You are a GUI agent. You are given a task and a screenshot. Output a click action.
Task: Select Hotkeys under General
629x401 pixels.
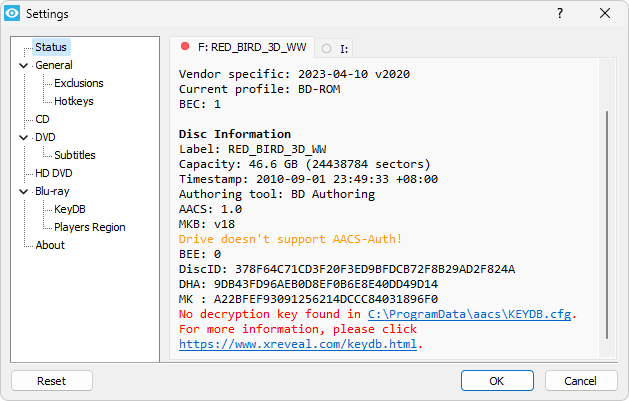74,101
